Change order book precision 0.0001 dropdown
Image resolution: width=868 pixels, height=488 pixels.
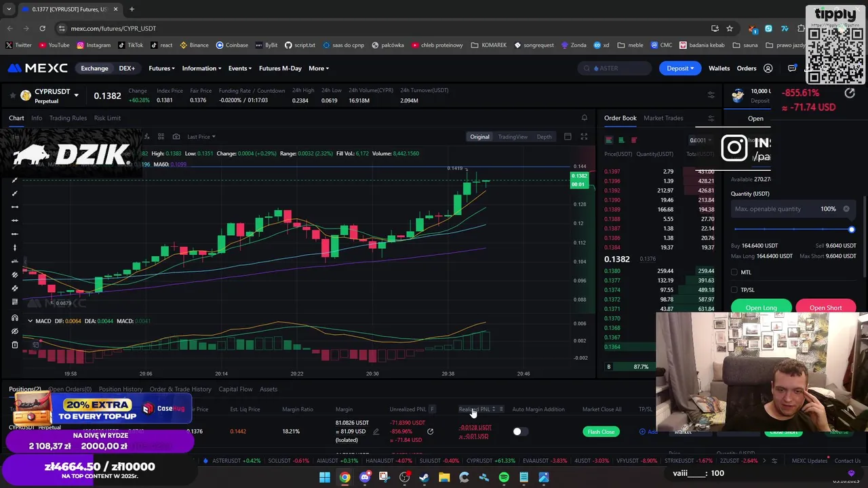701,140
